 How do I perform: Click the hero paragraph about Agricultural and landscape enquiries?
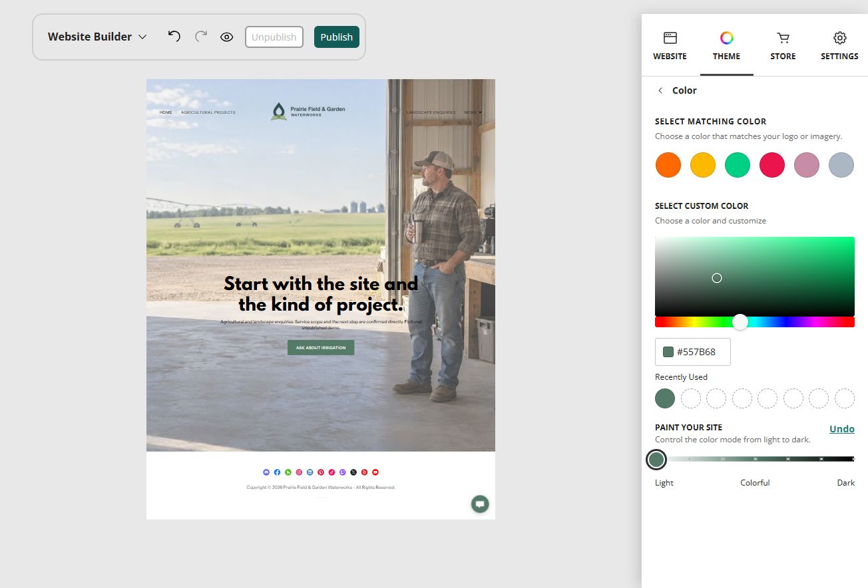tap(321, 325)
